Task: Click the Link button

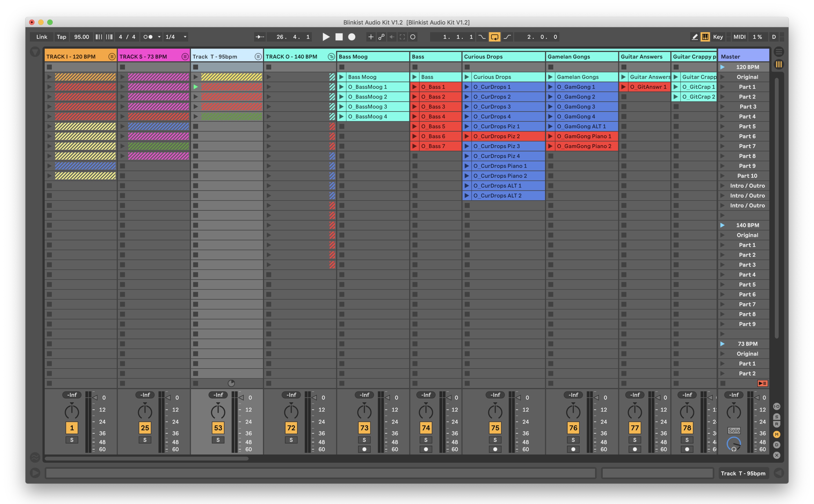Action: pyautogui.click(x=42, y=37)
